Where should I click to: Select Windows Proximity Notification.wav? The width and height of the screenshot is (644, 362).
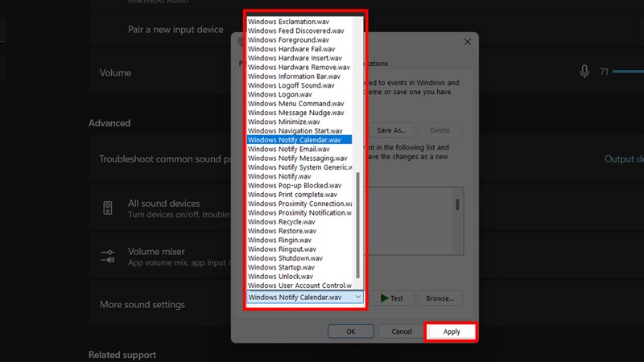tap(299, 212)
